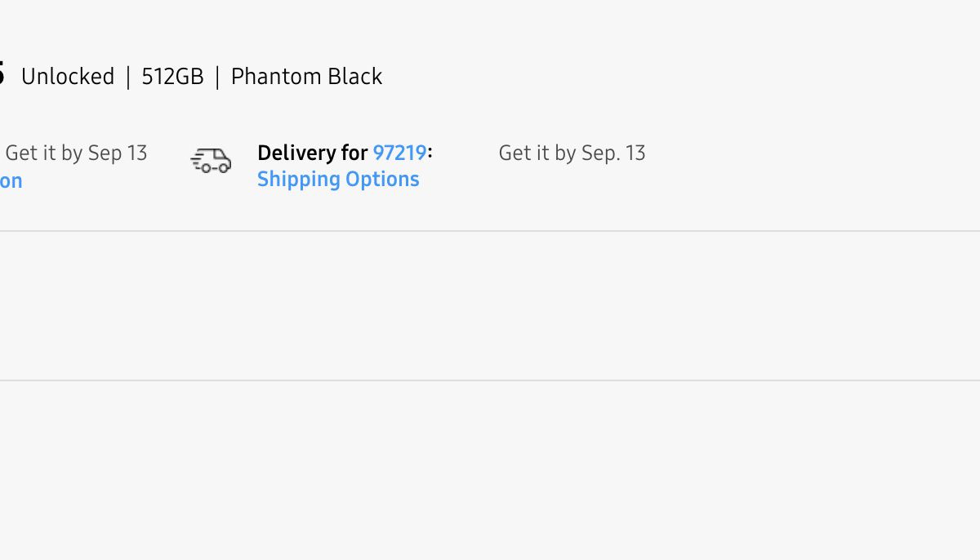
Task: Click the right 'Get it by Sep. 13' estimate
Action: (x=572, y=153)
